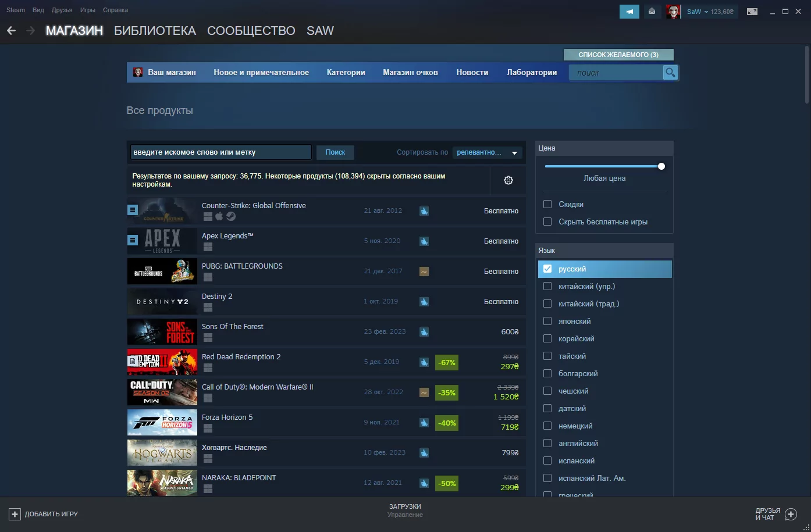Open search settings gear icon
The image size is (811, 532).
508,180
